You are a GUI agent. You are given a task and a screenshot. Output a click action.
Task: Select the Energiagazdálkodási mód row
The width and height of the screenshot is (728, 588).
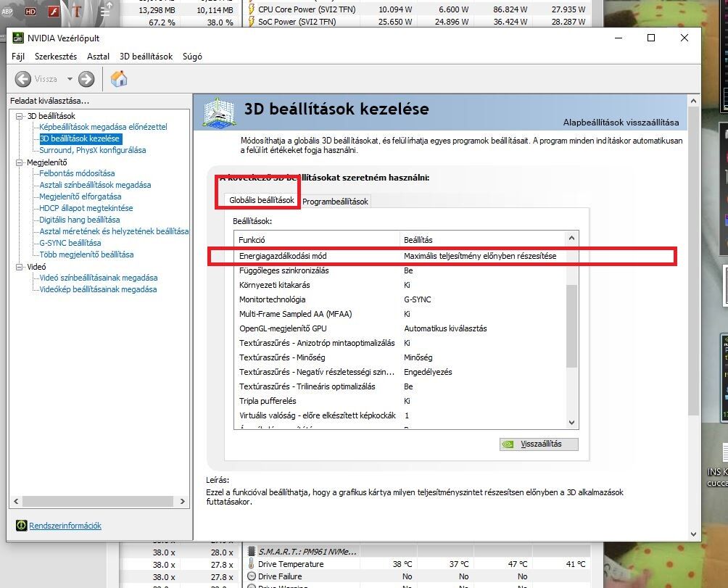(x=400, y=256)
